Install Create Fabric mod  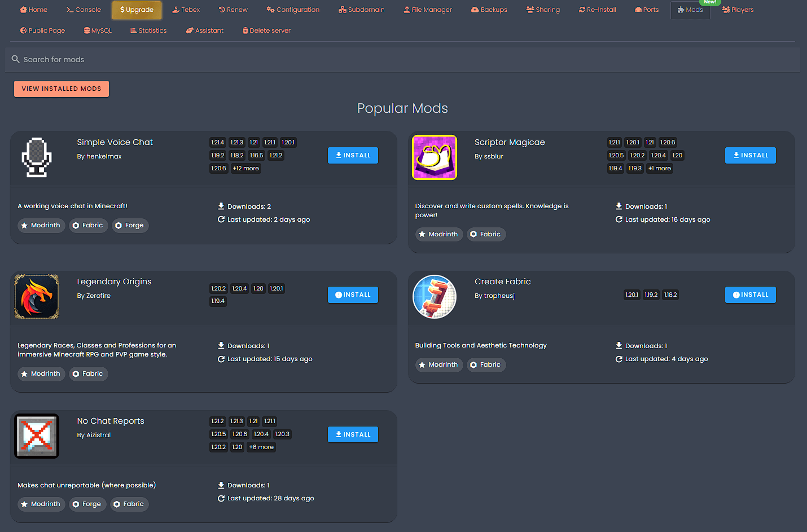coord(751,294)
